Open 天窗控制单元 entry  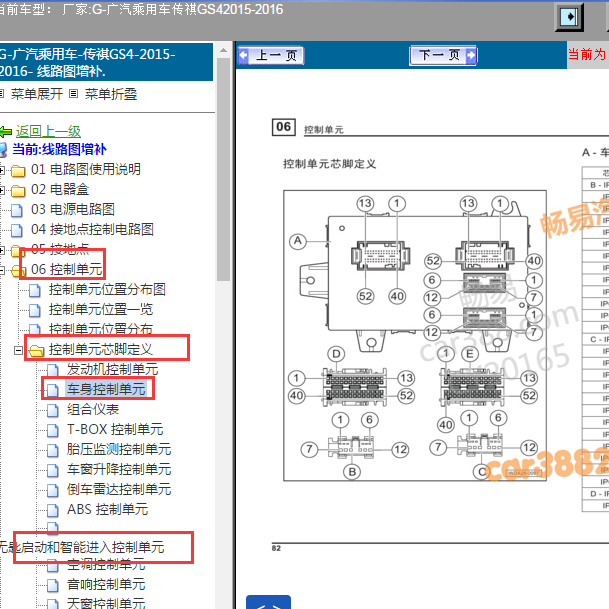106,603
